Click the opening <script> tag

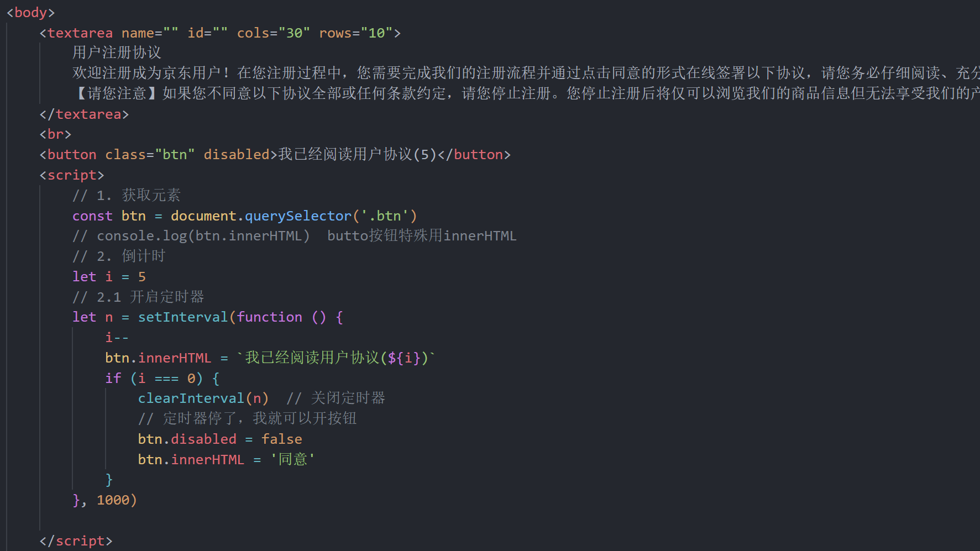pyautogui.click(x=72, y=175)
